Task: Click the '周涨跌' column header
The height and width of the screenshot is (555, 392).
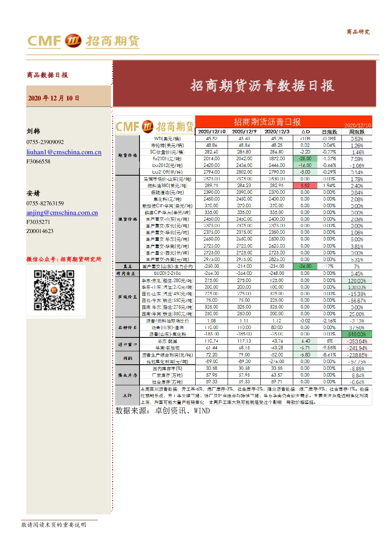Action: pos(357,132)
